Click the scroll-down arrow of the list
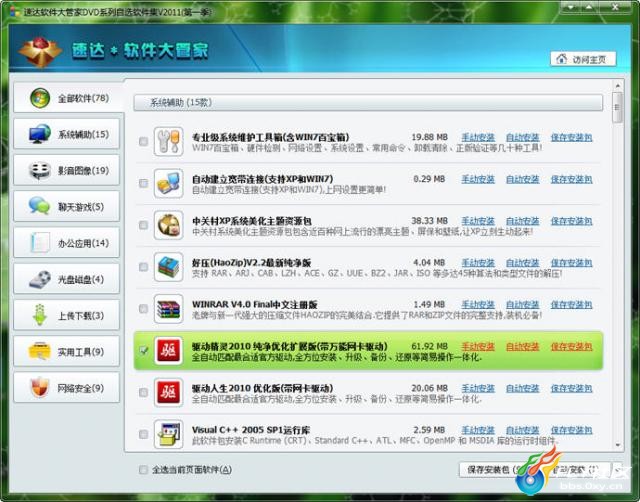Image resolution: width=640 pixels, height=502 pixels. [618, 445]
